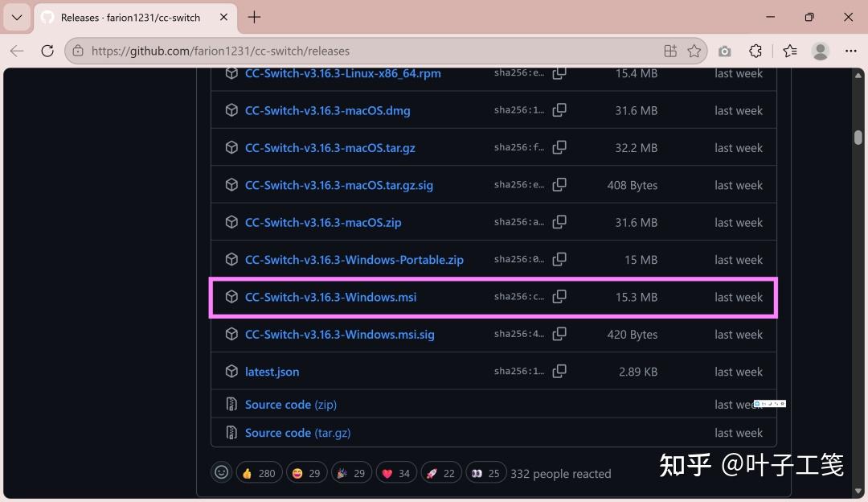Copy sha256 hash for Windows.msi.sig
868x502 pixels.
click(x=559, y=334)
